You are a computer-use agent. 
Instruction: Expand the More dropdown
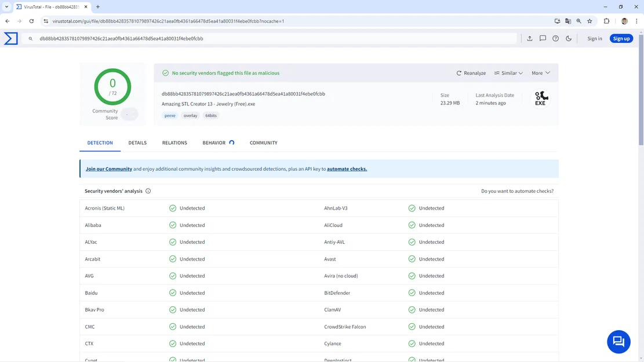tap(540, 73)
